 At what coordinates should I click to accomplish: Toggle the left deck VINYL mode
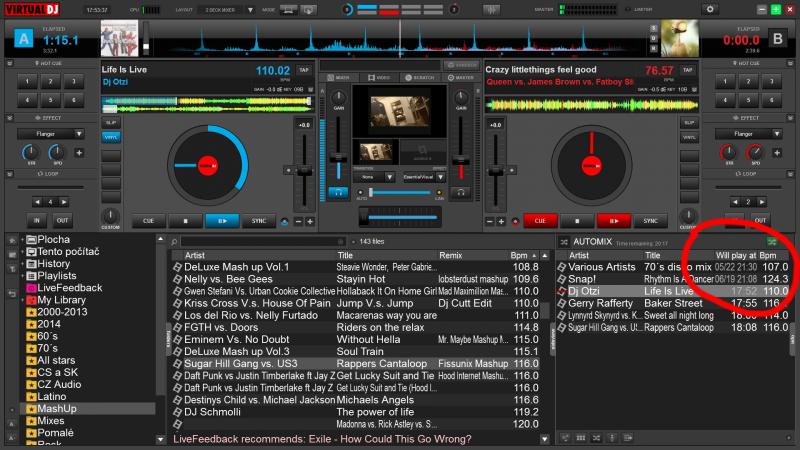coord(110,136)
